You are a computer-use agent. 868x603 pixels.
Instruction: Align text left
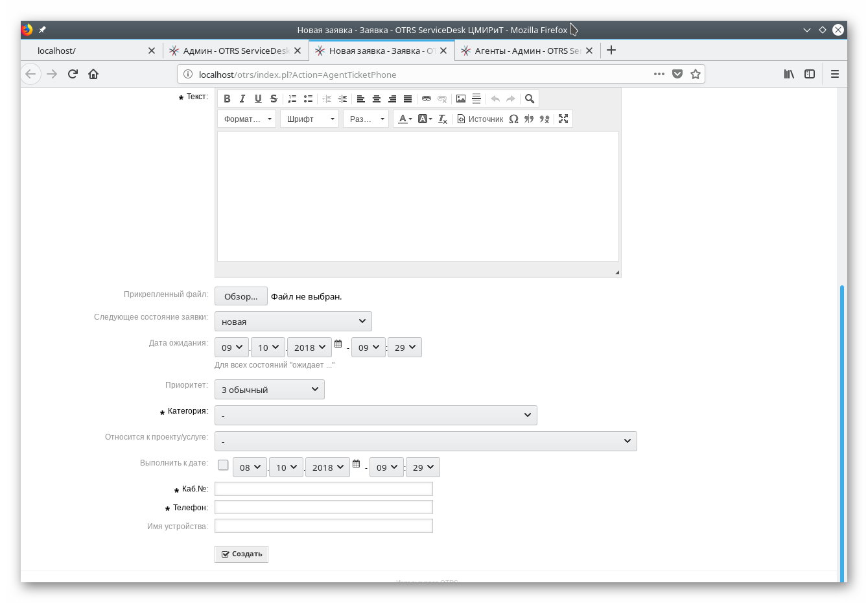point(361,99)
